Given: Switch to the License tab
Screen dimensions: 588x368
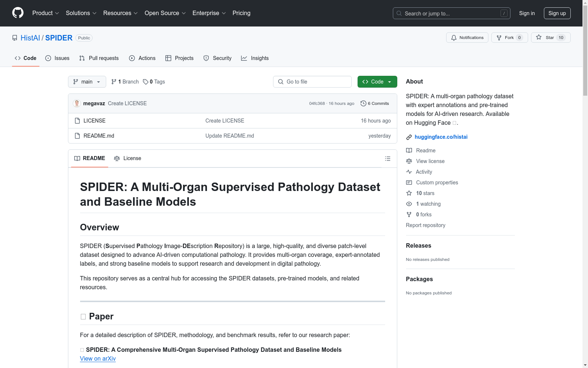Looking at the screenshot, I should tap(128, 158).
